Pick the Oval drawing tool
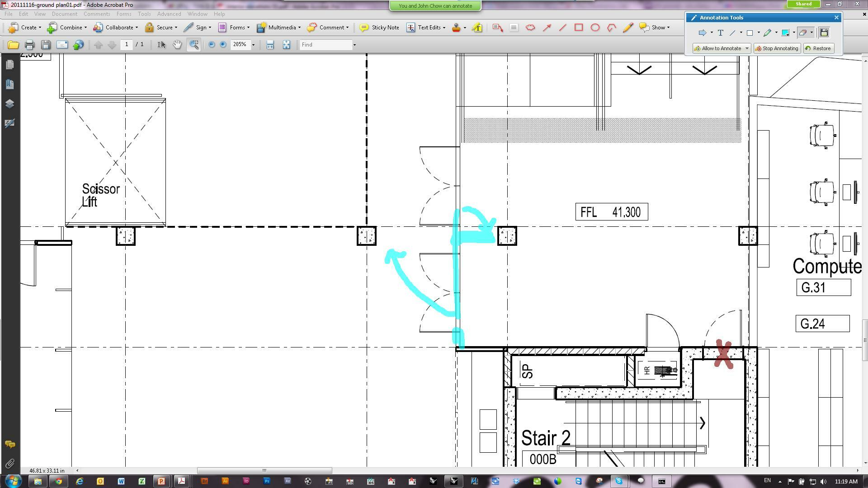This screenshot has height=488, width=868. [x=595, y=28]
